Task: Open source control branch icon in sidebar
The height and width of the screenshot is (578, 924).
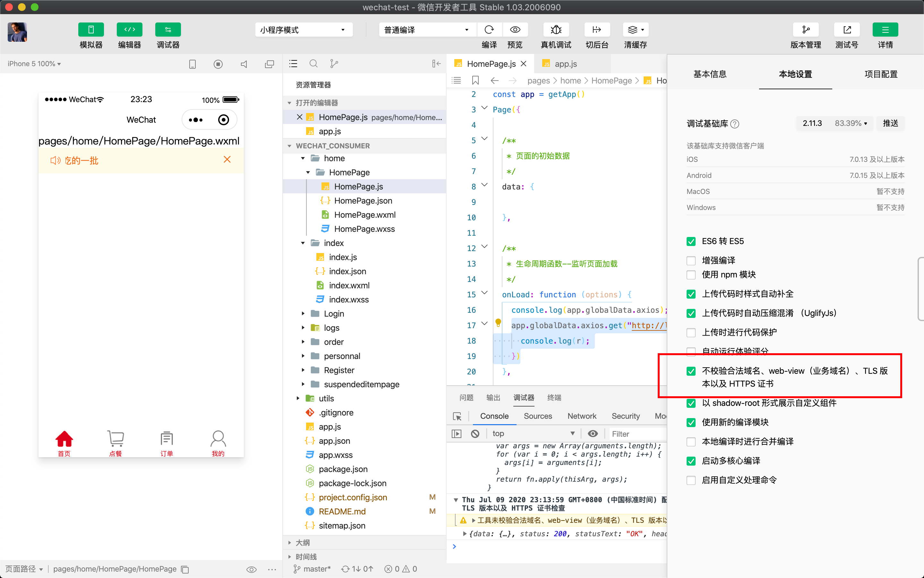Action: click(x=334, y=64)
